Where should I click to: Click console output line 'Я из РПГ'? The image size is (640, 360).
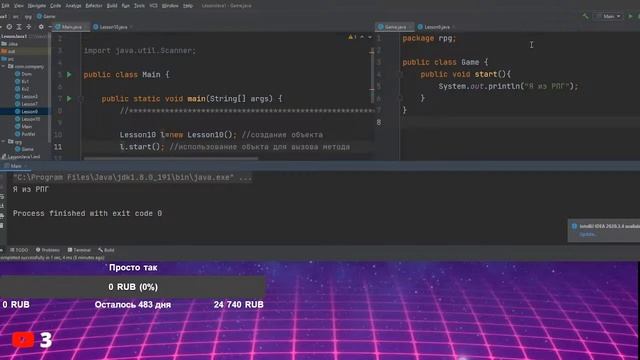(31, 189)
